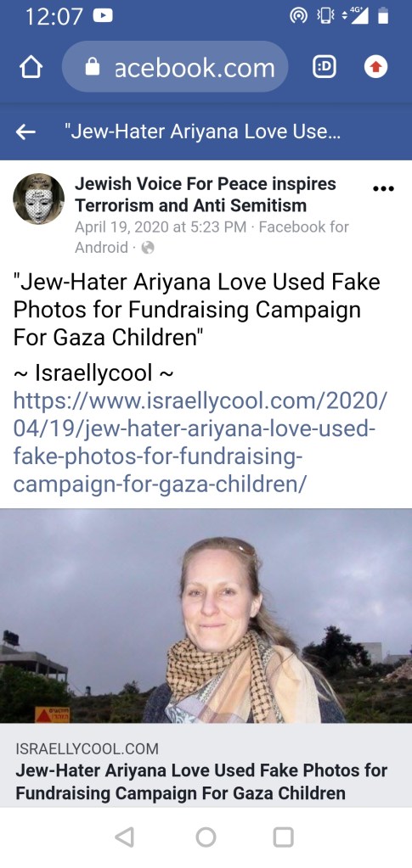Go back with the left arrow

[25, 132]
